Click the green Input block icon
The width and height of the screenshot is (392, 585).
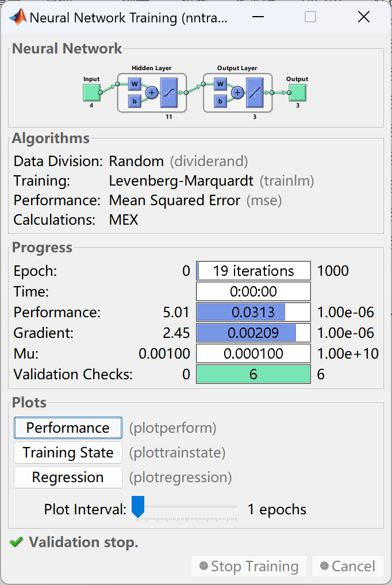[91, 93]
